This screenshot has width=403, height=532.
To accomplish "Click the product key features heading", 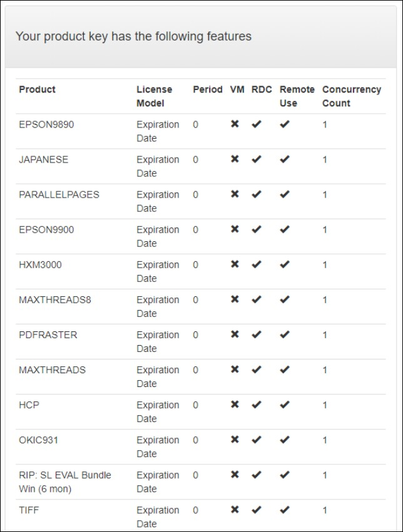I will tap(133, 36).
